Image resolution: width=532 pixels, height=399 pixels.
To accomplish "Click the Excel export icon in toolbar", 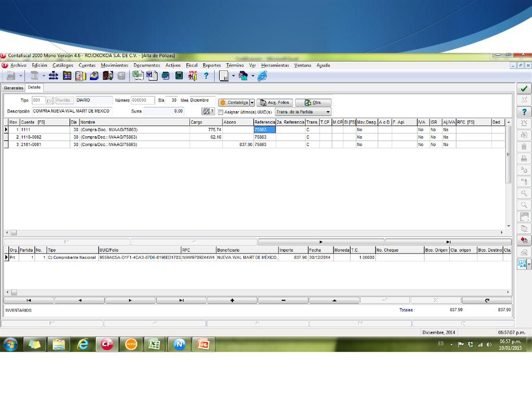I will [x=138, y=76].
